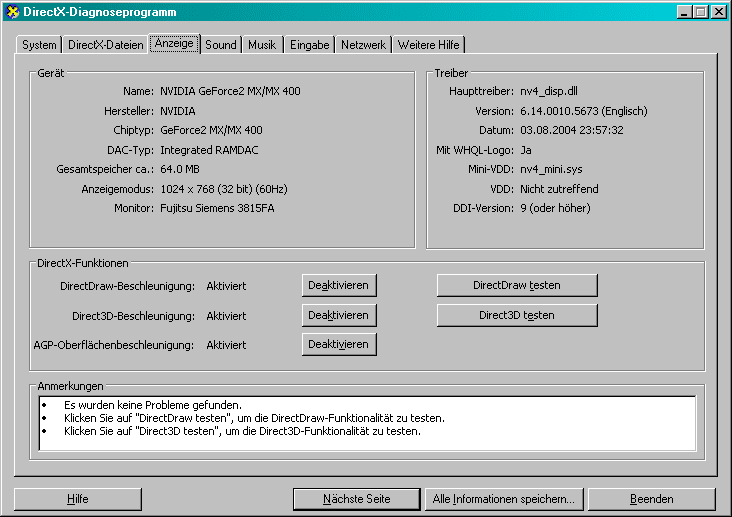This screenshot has width=732, height=517.
Task: Deactivate AGP-Oberflächenbeschleunigung
Action: pos(339,344)
